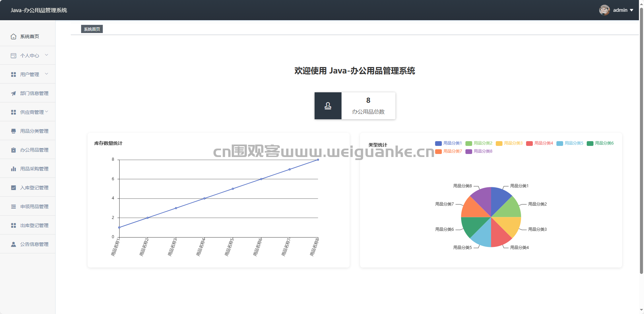Click the bar chart icon for 用品采购管理
This screenshot has width=644, height=314.
click(13, 169)
